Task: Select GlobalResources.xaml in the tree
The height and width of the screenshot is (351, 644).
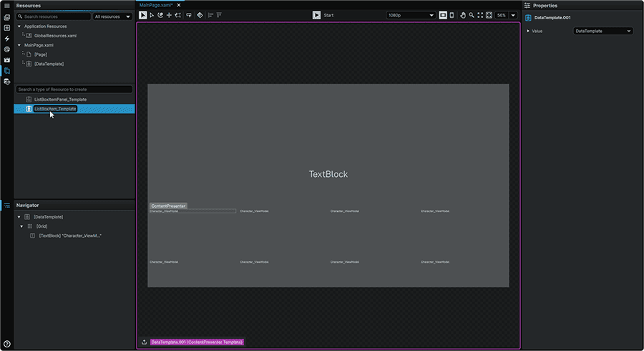Action: coord(55,36)
